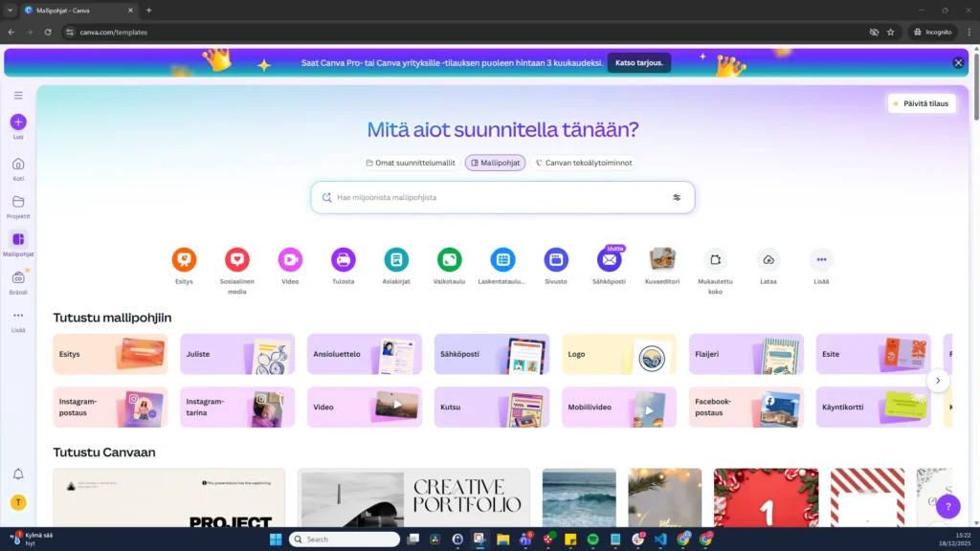
Task: Open the Canvan tekoälytoiminnot tab
Action: pos(587,163)
